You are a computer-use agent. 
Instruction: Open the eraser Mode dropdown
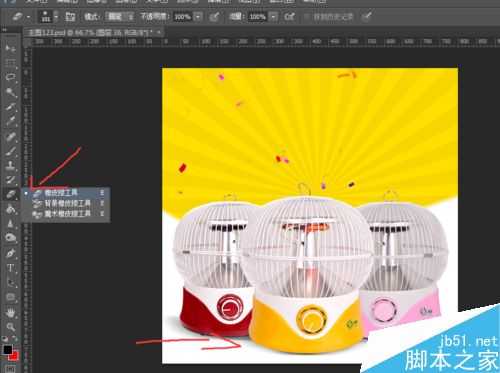pos(119,16)
